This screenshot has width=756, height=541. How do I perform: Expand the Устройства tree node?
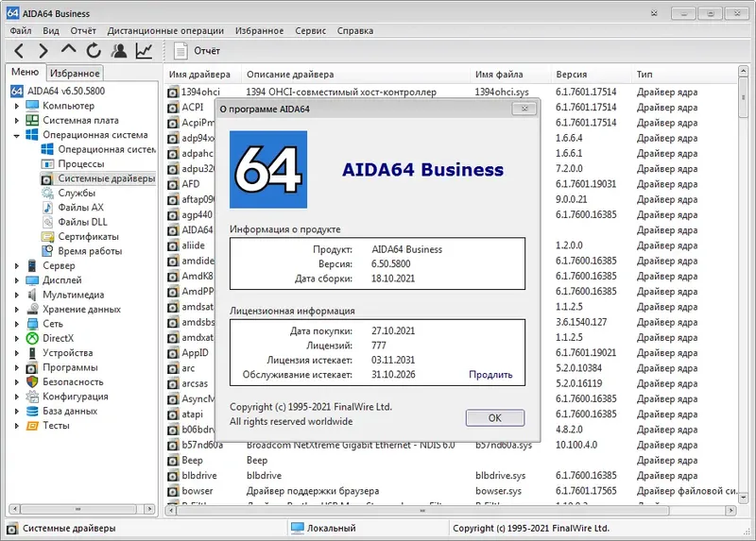pyautogui.click(x=17, y=353)
